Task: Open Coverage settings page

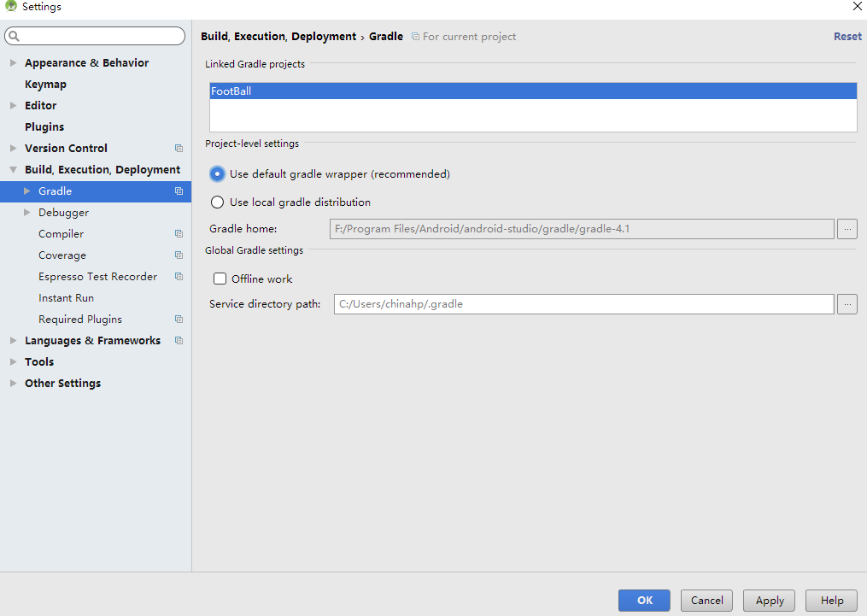Action: (x=62, y=255)
